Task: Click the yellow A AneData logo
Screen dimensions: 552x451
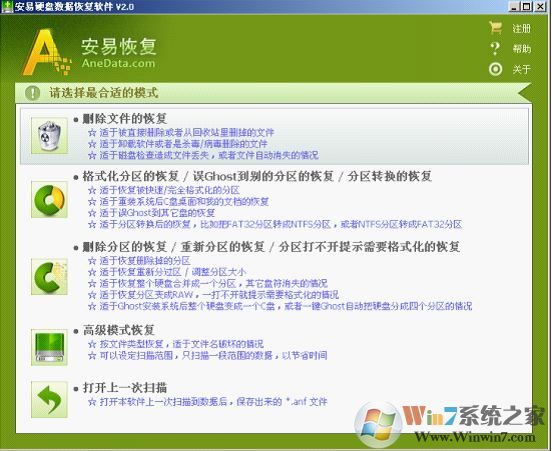Action: click(x=46, y=52)
